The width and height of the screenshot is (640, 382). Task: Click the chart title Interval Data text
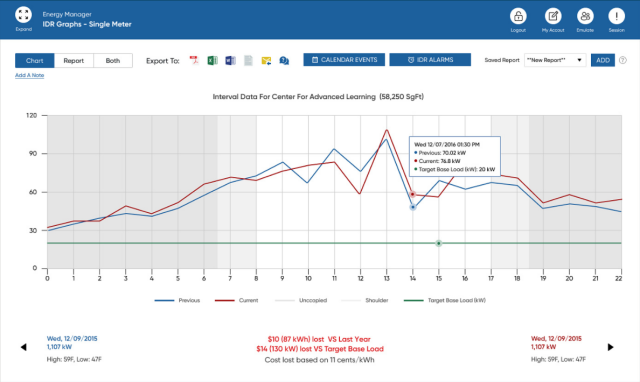(318, 97)
